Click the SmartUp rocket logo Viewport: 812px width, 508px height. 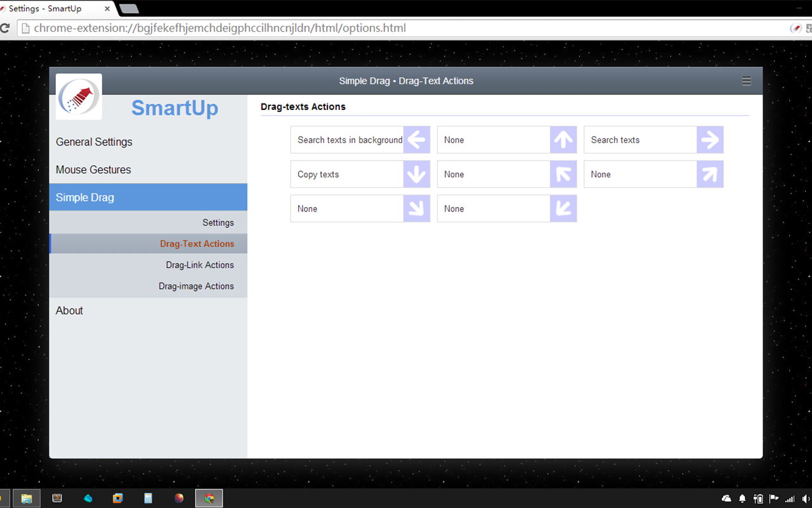pos(79,97)
